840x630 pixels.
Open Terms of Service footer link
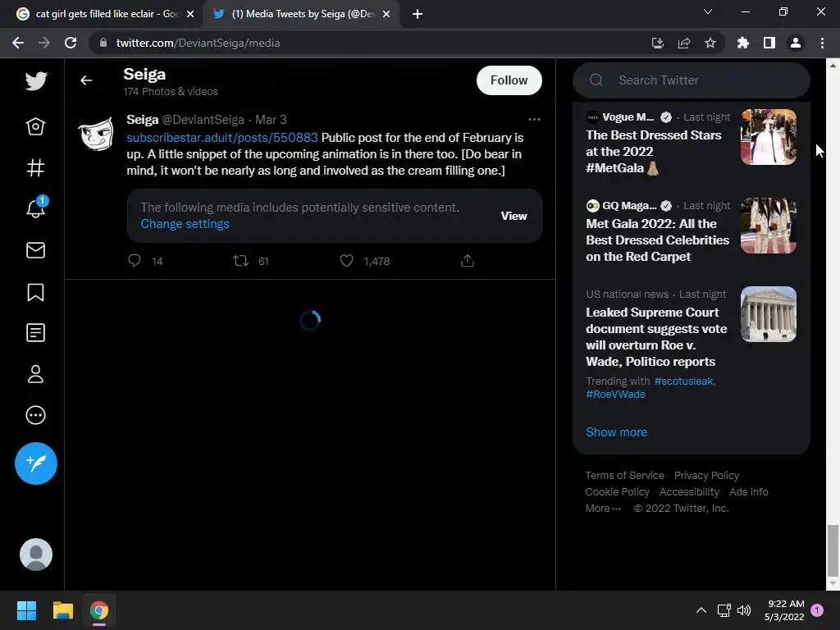(624, 475)
